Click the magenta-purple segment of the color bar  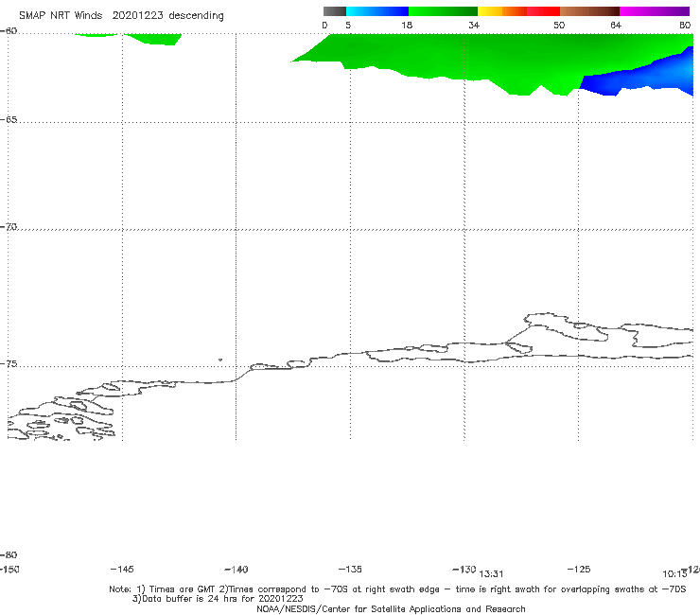point(655,11)
